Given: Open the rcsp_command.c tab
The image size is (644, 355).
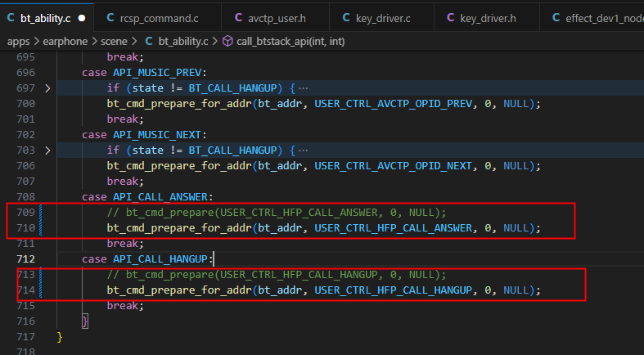Looking at the screenshot, I should 157,18.
